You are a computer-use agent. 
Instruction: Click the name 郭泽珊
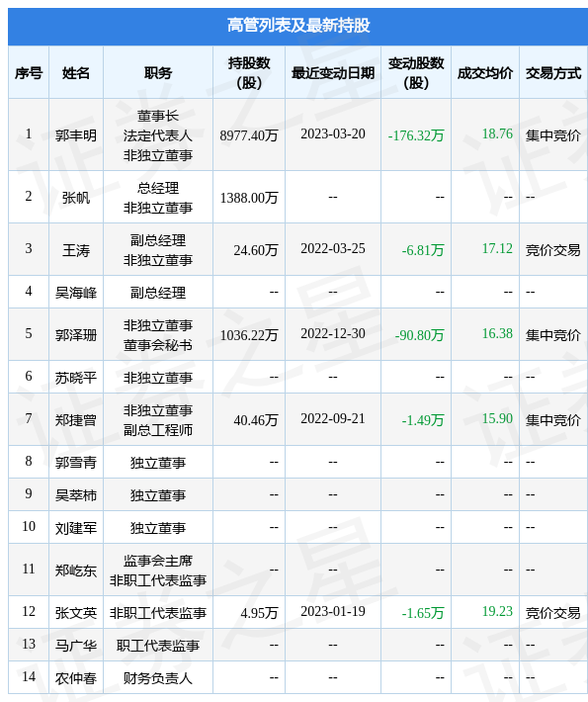[x=76, y=335]
